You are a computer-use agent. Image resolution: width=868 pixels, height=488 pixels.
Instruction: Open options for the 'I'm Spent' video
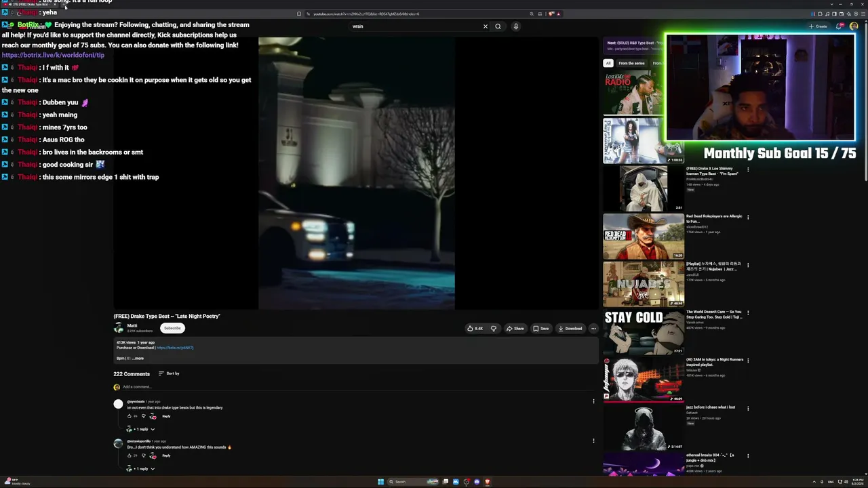click(x=748, y=169)
